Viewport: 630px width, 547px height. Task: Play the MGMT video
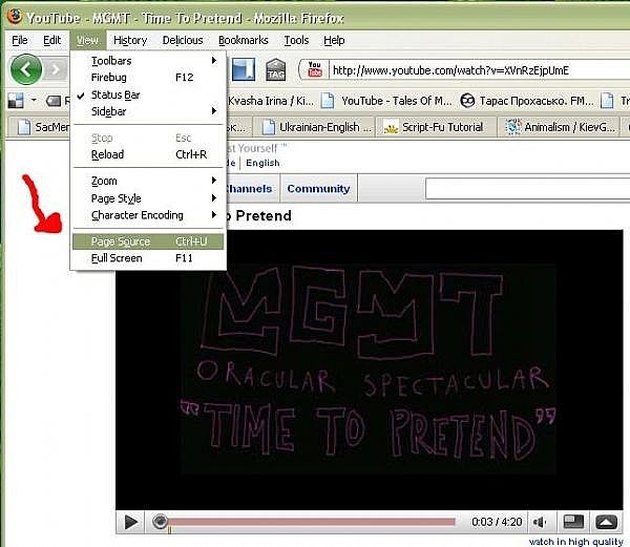(130, 522)
